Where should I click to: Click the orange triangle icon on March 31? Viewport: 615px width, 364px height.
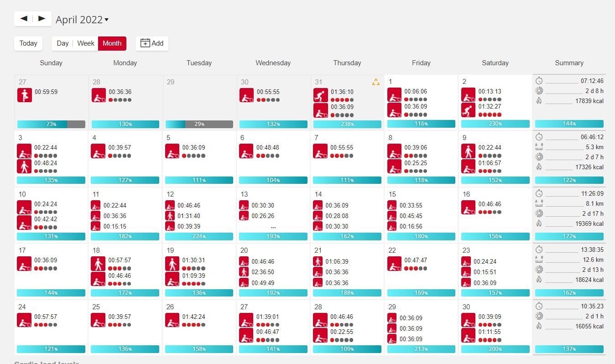(375, 82)
